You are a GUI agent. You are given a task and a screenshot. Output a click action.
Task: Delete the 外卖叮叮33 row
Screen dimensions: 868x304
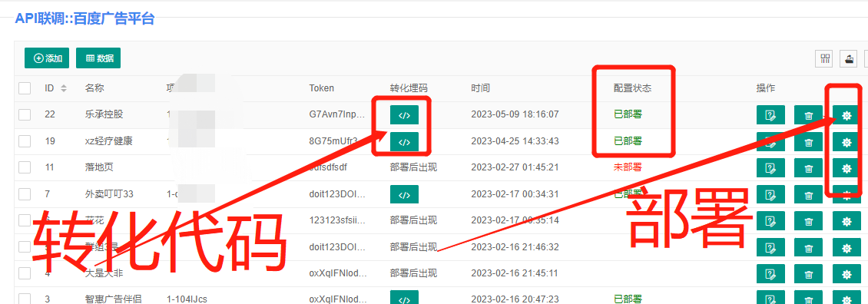808,194
